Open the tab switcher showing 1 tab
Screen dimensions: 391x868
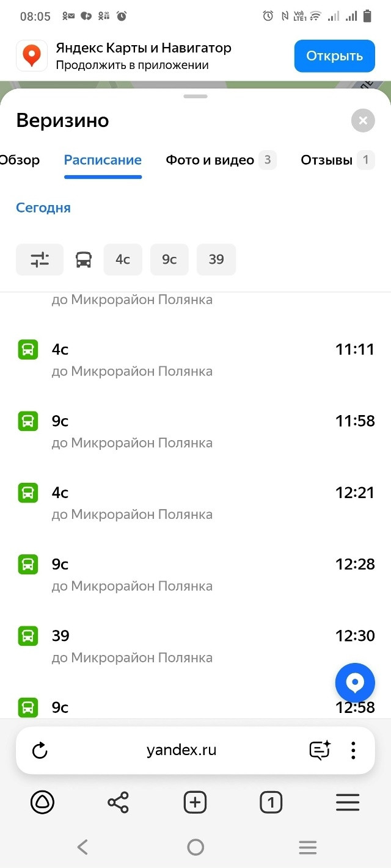click(x=271, y=802)
